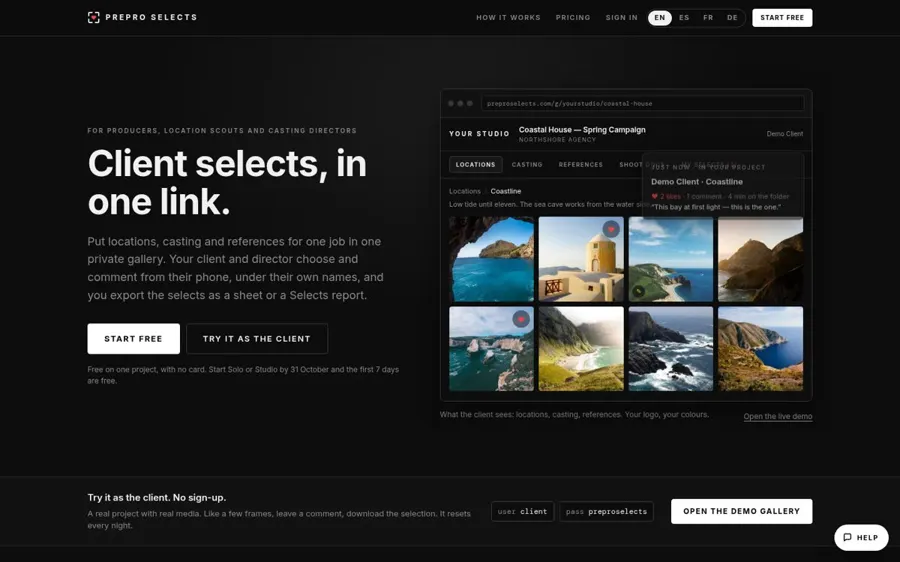The width and height of the screenshot is (900, 562).
Task: Switch language to ES
Action: pyautogui.click(x=684, y=18)
